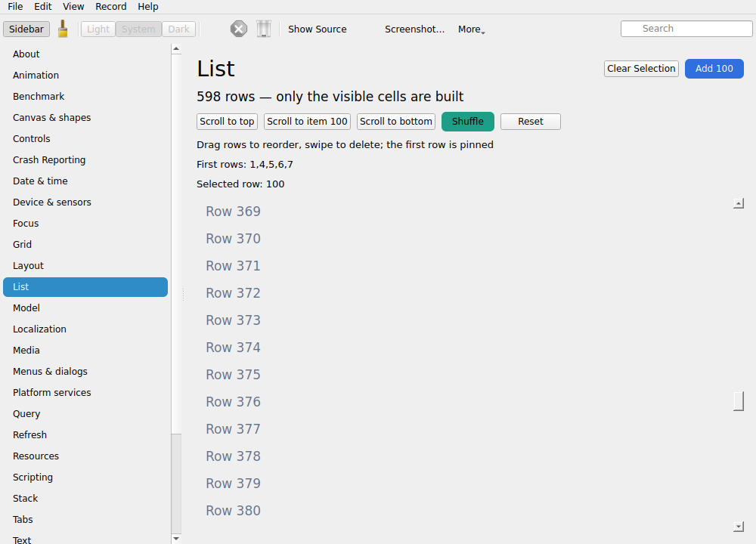Open Animation in the sidebar
The height and width of the screenshot is (544, 756).
pyautogui.click(x=85, y=75)
